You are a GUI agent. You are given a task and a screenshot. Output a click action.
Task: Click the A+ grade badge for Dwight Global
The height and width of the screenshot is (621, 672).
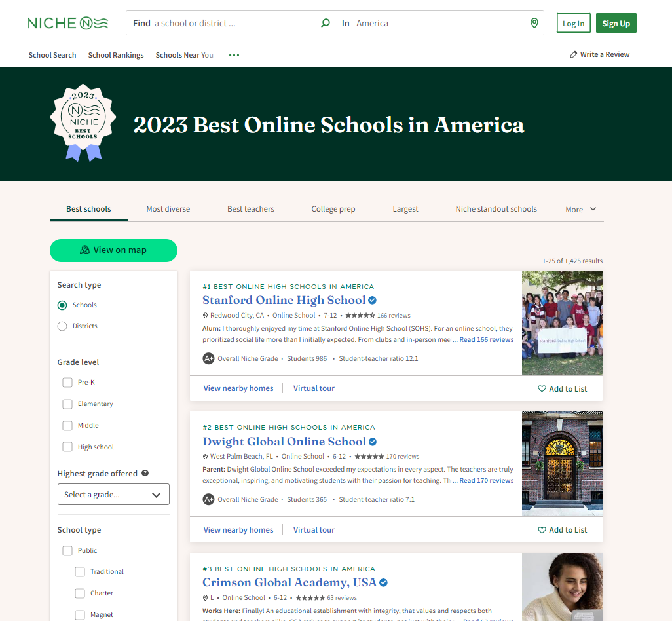(208, 499)
